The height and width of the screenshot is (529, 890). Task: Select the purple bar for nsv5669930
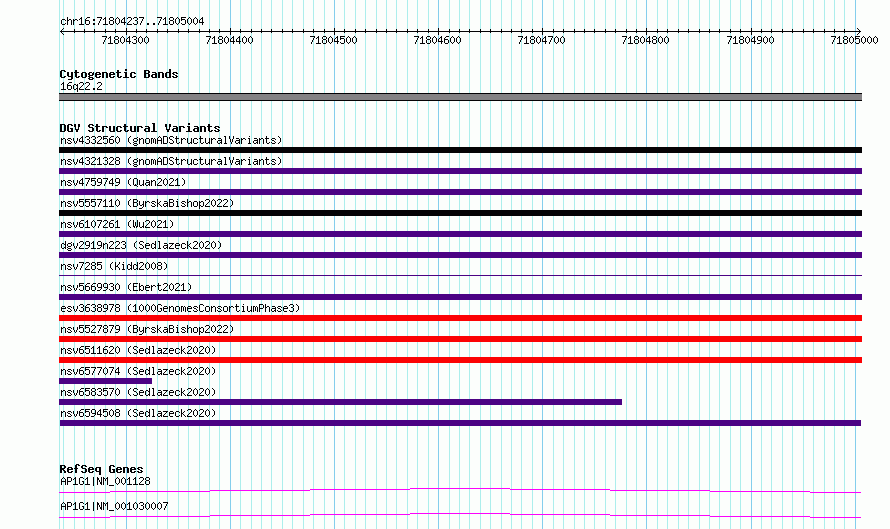(x=460, y=297)
